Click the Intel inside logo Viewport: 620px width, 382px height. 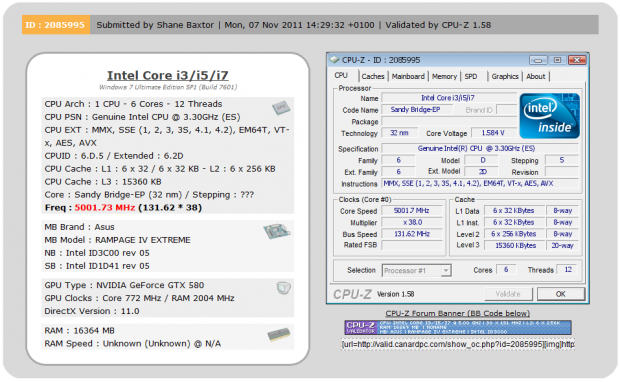click(550, 116)
